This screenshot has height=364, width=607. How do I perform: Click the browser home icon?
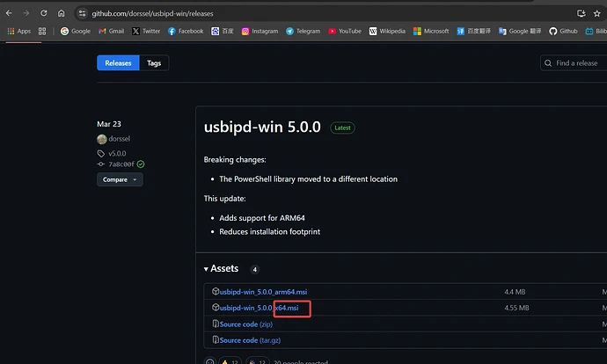pyautogui.click(x=61, y=13)
